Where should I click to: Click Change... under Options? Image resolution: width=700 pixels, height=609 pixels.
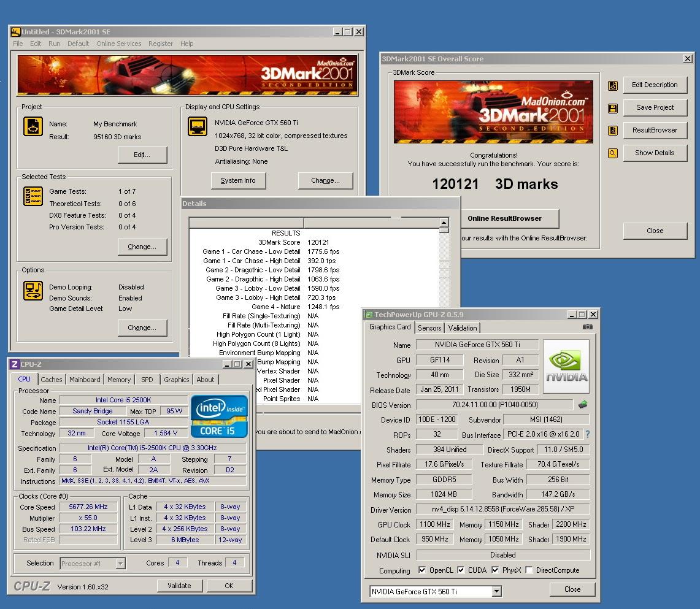(x=142, y=328)
